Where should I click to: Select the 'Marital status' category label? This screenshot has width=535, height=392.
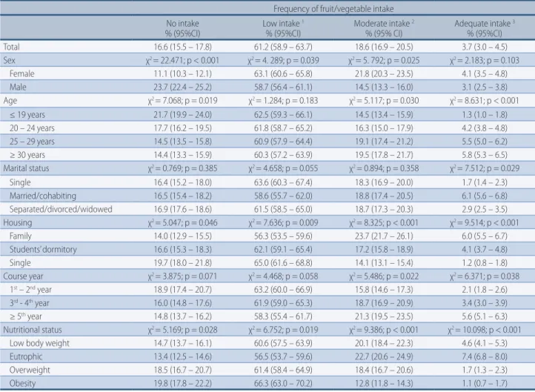[x=26, y=168]
